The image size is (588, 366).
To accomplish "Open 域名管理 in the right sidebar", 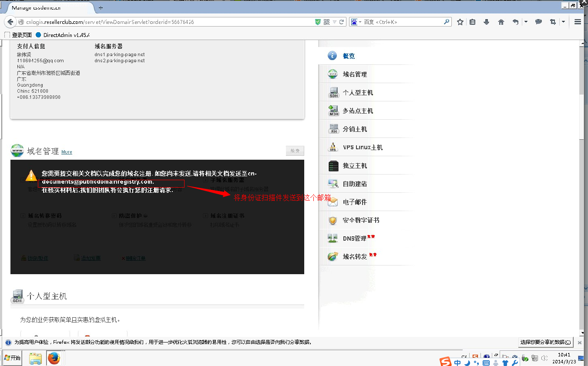I will coord(366,74).
